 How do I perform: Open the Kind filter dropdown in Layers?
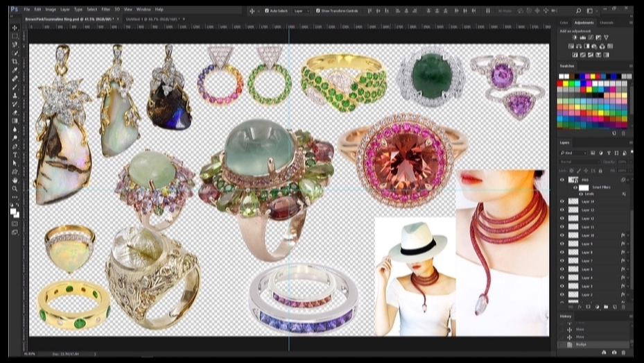[x=573, y=153]
